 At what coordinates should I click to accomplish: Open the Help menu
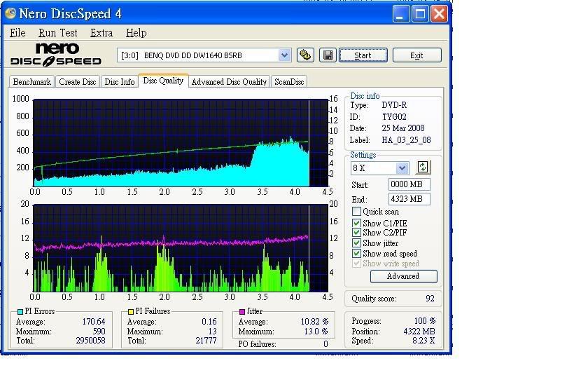click(x=136, y=33)
